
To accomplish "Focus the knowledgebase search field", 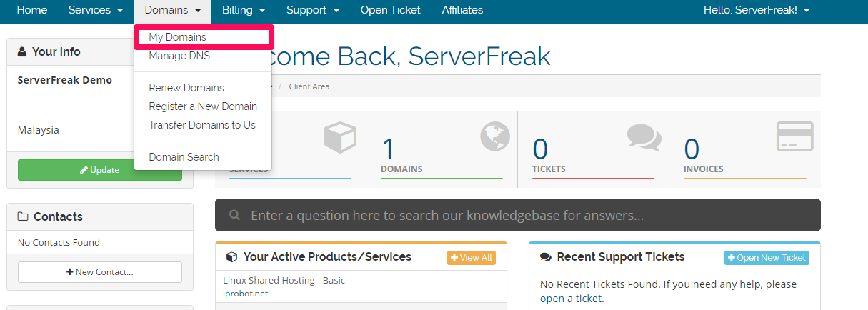I will click(x=518, y=215).
